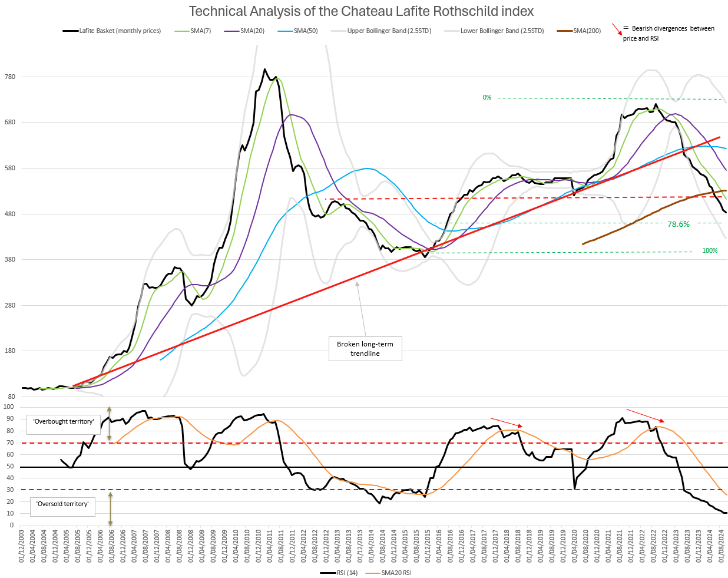Click the 580 price axis label
728x578 pixels.
(9, 168)
